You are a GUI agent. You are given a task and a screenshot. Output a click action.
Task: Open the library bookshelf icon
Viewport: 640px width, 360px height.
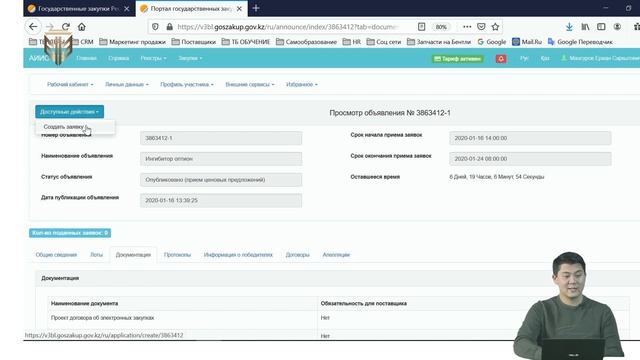(x=585, y=27)
